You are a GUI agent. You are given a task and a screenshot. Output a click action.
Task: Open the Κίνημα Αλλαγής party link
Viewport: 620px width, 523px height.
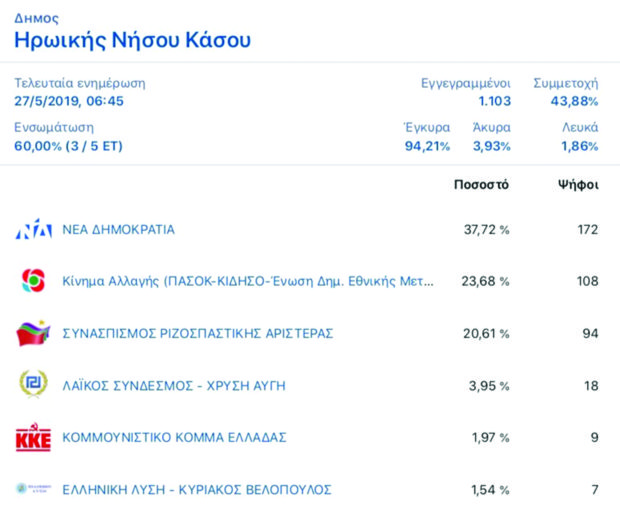(x=248, y=282)
